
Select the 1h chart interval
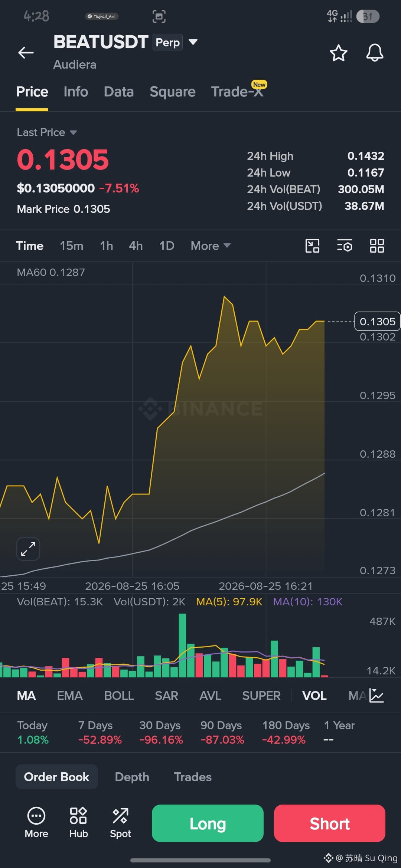click(x=107, y=246)
